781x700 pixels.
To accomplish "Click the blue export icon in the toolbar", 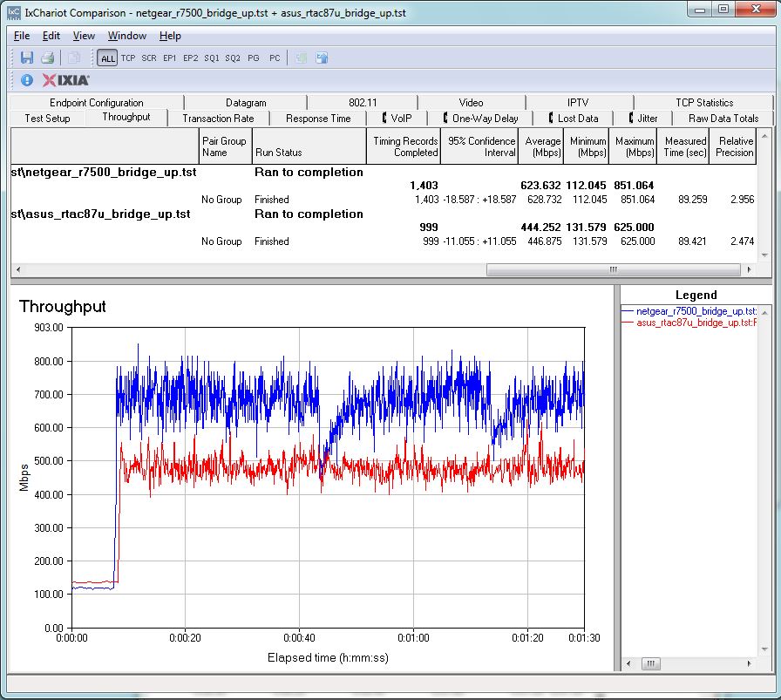I will pyautogui.click(x=322, y=58).
